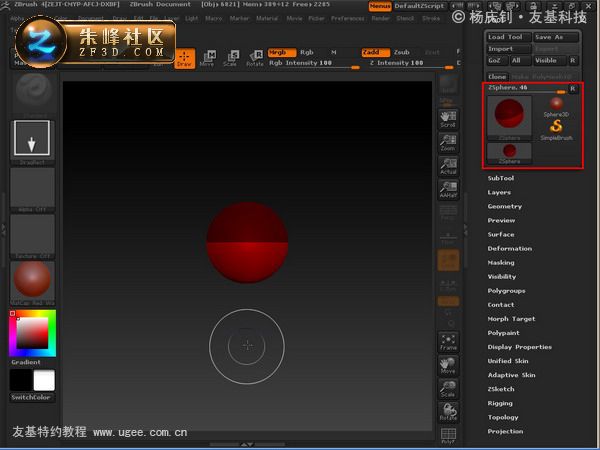Image resolution: width=600 pixels, height=450 pixels.
Task: Expand the Polypaint section
Action: click(503, 333)
